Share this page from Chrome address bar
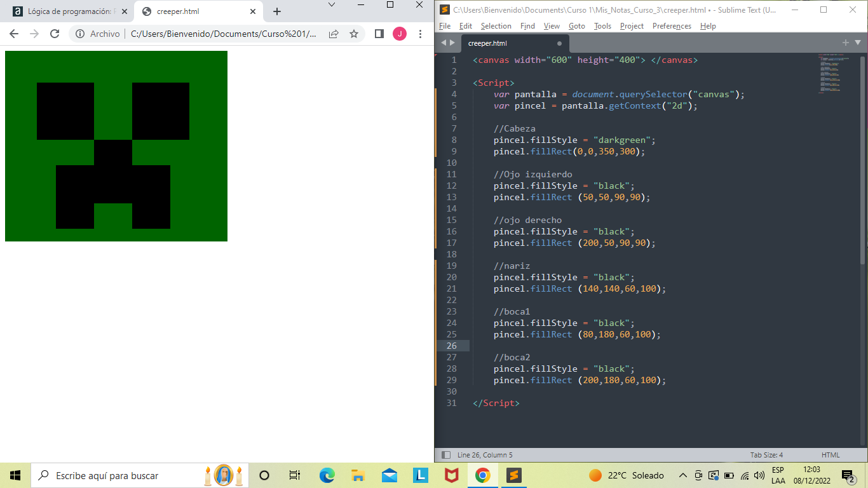 pyautogui.click(x=334, y=34)
